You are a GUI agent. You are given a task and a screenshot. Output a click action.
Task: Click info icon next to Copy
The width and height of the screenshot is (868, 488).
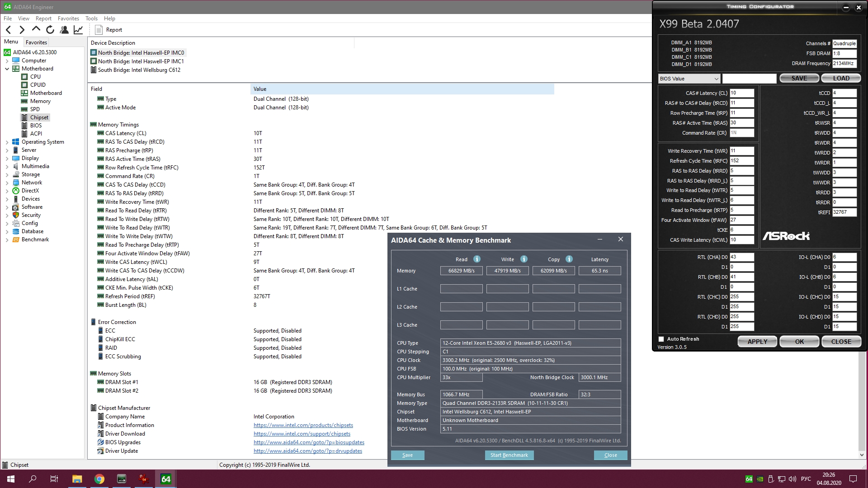(x=569, y=259)
